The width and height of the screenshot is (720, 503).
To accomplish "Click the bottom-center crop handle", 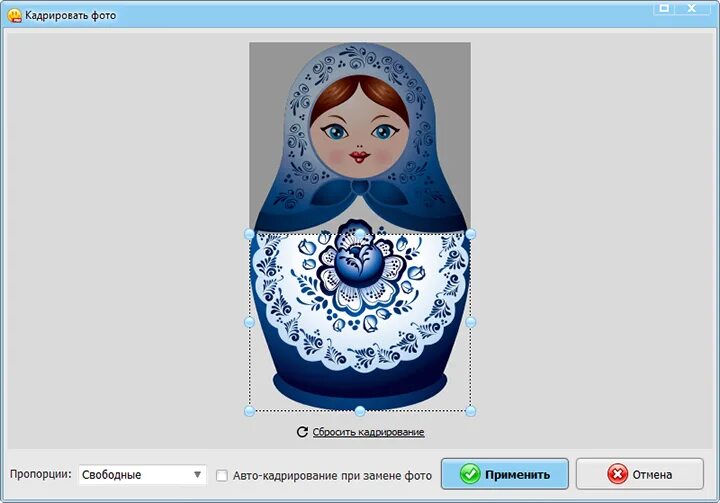I will (360, 411).
